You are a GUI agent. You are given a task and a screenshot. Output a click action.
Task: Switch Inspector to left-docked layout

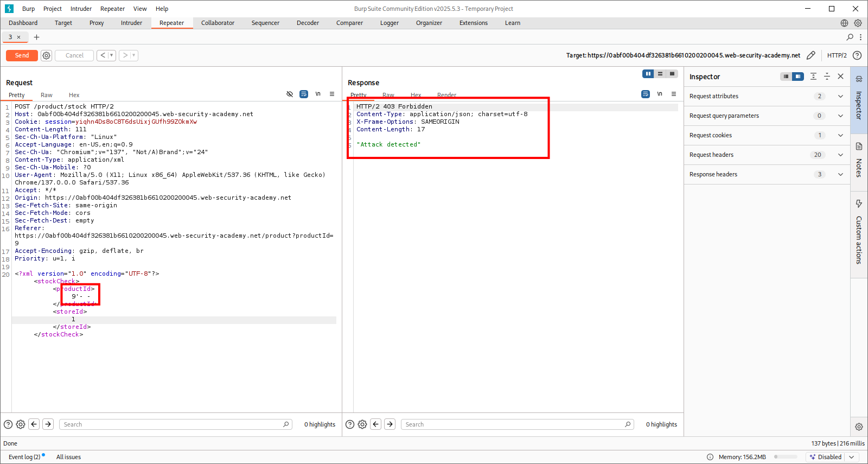pyautogui.click(x=786, y=77)
